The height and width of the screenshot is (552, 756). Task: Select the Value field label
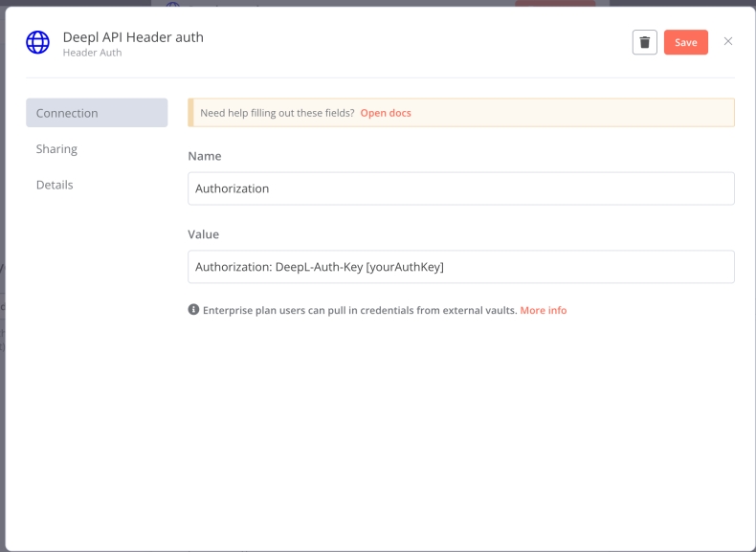point(203,234)
